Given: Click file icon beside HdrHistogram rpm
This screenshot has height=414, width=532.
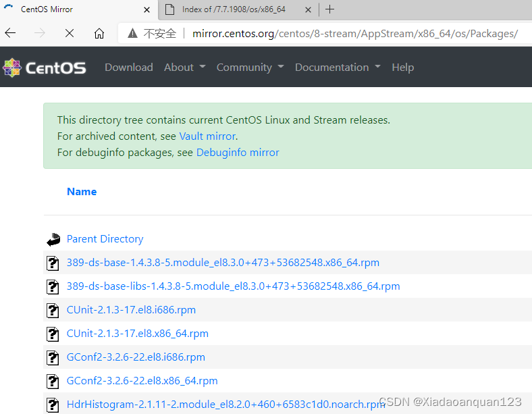Looking at the screenshot, I should [x=53, y=405].
